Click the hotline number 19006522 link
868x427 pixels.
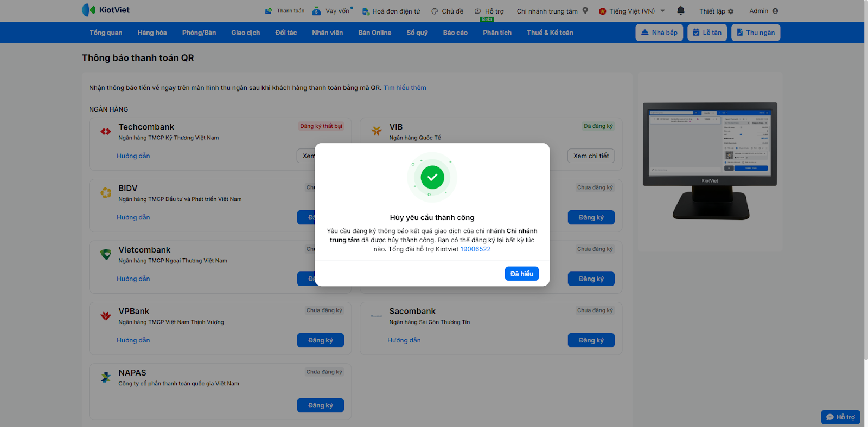pyautogui.click(x=475, y=249)
